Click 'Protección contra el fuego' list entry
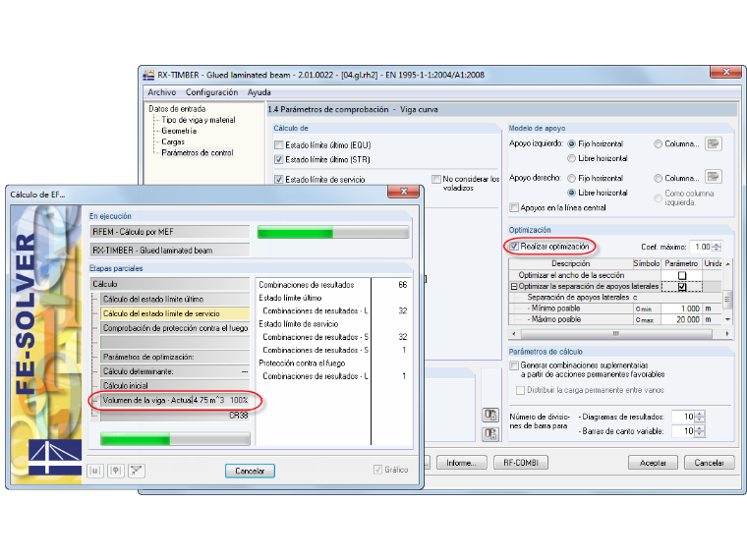This screenshot has height=560, width=747. (302, 363)
